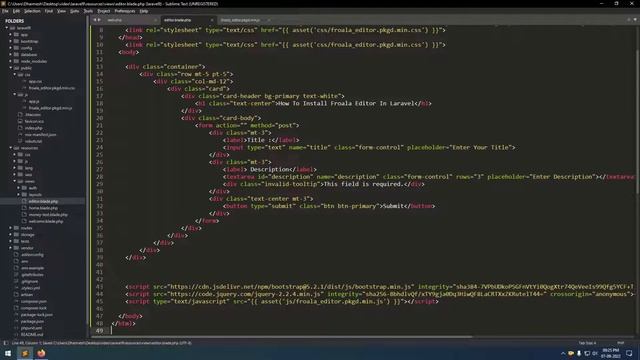Open welcome.blade.php in the sidebar
640x360 pixels.
click(x=46, y=221)
